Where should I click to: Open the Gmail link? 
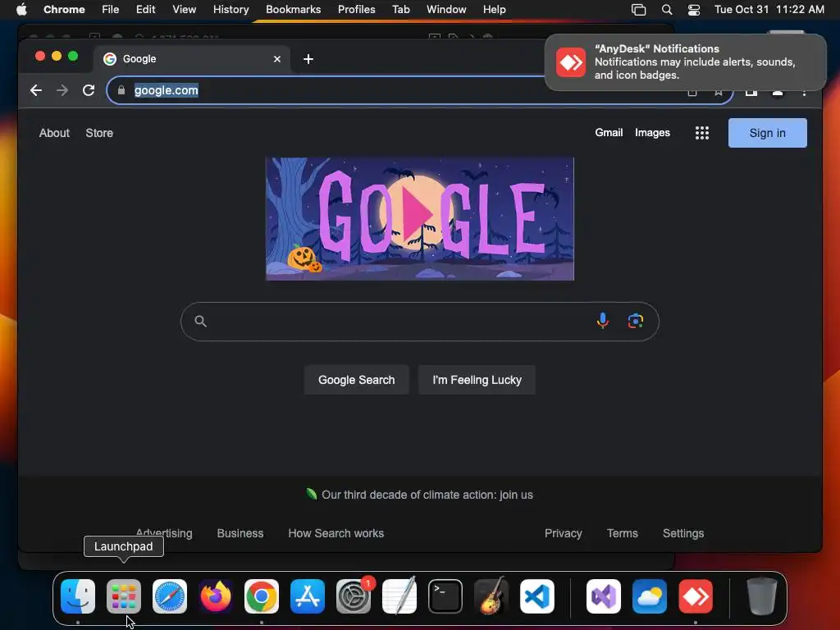click(x=609, y=132)
